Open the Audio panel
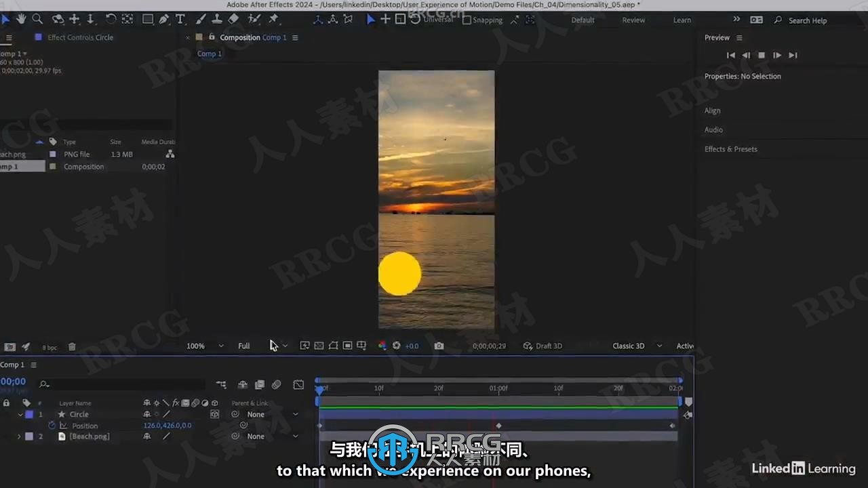 tap(713, 129)
